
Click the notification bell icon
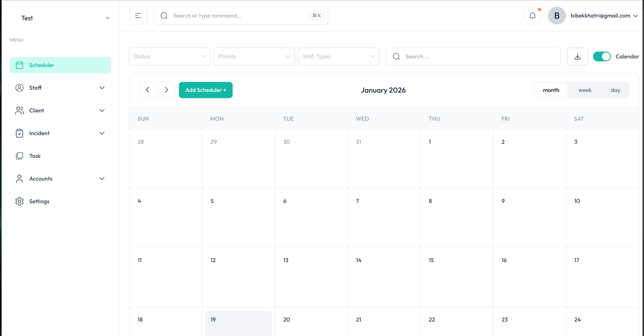click(x=532, y=16)
